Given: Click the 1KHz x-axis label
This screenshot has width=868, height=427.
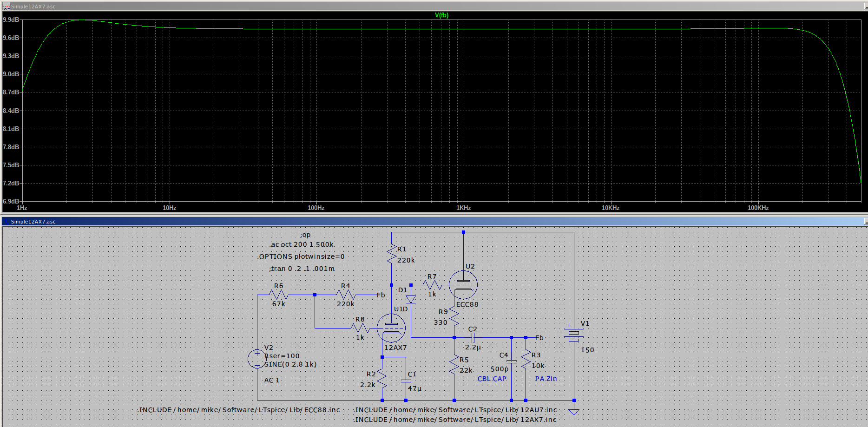Looking at the screenshot, I should 463,208.
